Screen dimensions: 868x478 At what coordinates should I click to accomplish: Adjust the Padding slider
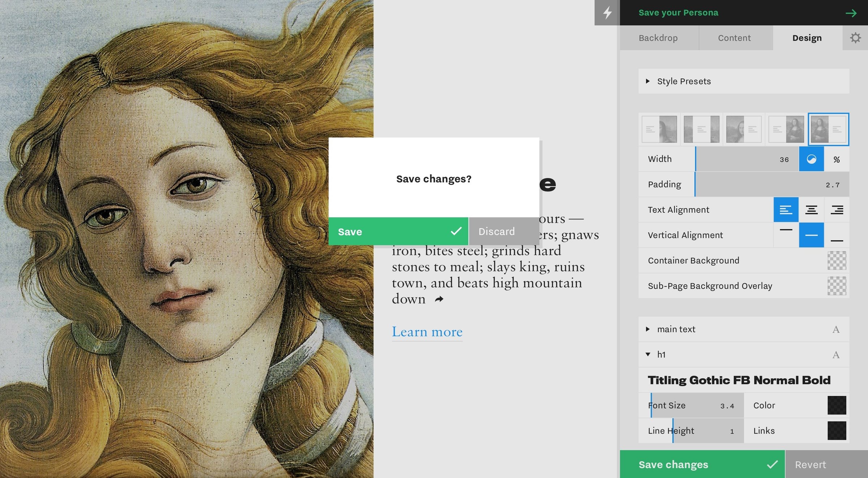tap(772, 184)
